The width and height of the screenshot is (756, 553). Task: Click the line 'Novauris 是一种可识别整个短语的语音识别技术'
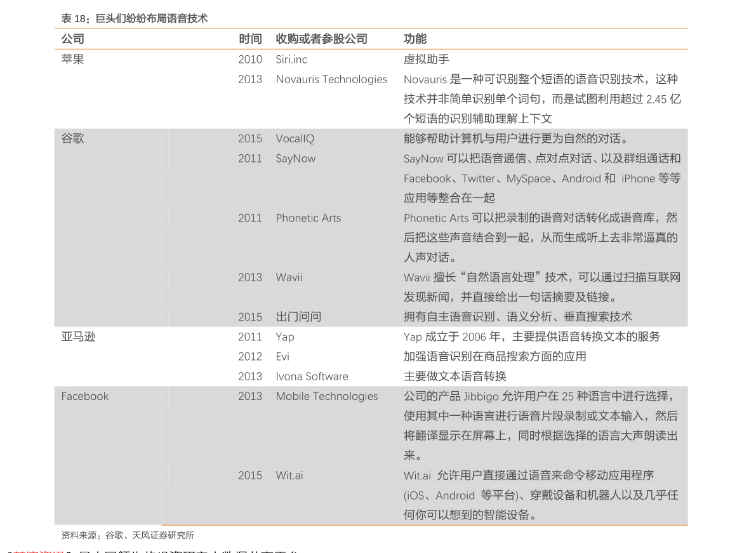(x=524, y=79)
